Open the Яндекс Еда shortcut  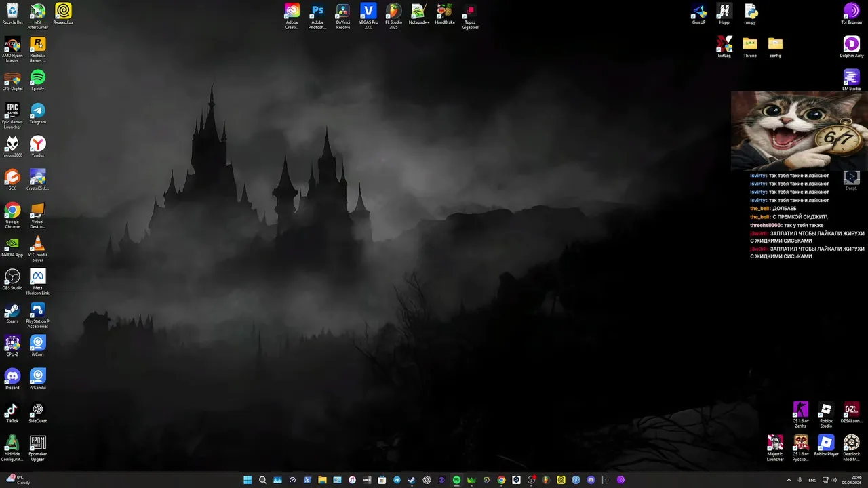(x=63, y=14)
